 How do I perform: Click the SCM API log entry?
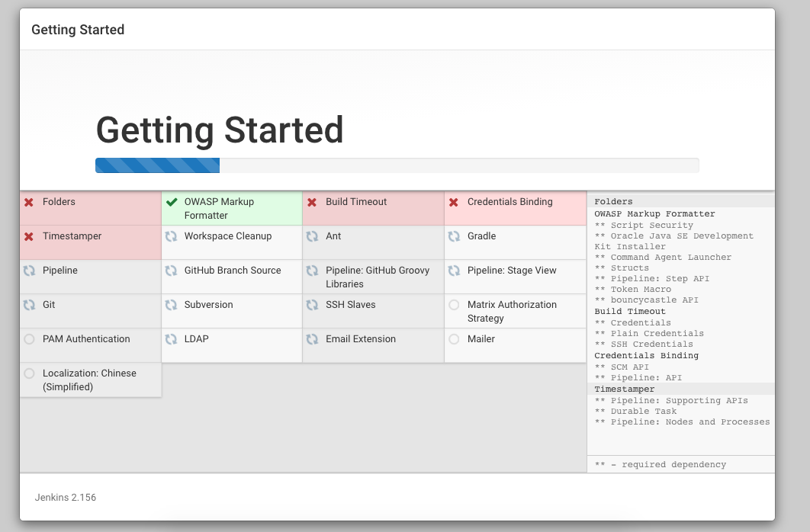pos(622,367)
